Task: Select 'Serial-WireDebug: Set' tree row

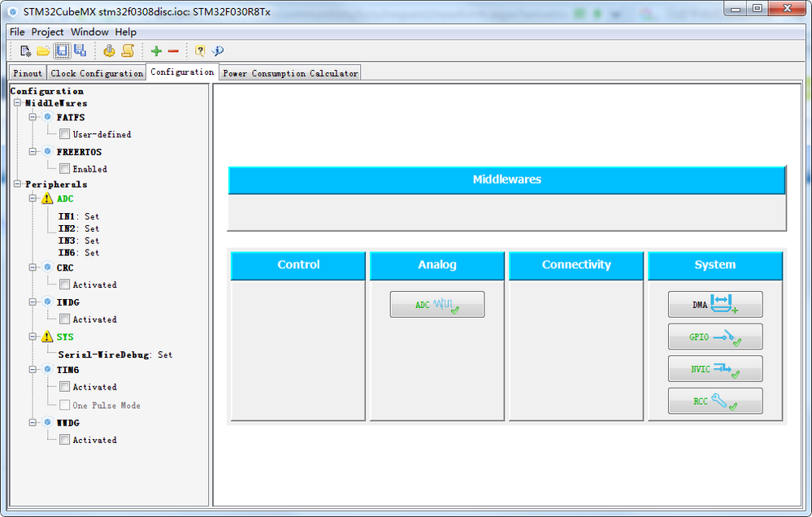Action: pos(115,355)
